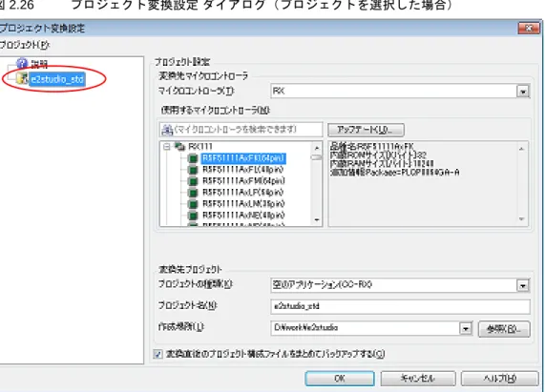Click the 内蔵RAMサイズ line in device info
Screen dimensions: 545x392
click(382, 163)
